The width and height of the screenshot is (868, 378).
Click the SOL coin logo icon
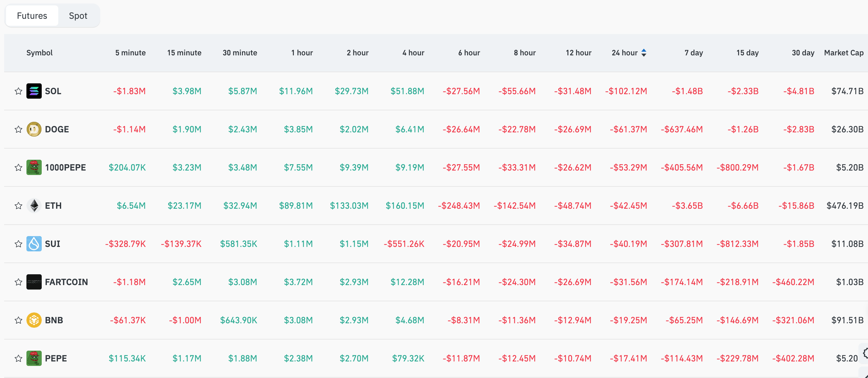[34, 91]
